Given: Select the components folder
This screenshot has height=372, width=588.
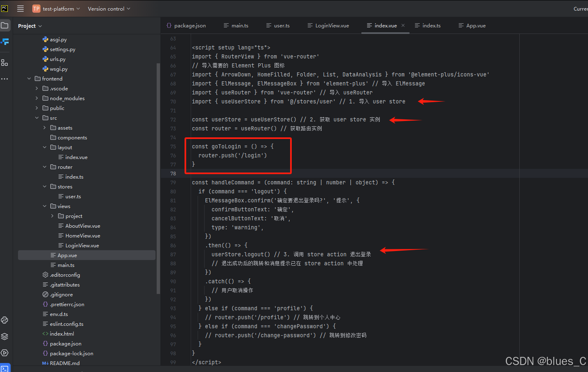Looking at the screenshot, I should click(69, 137).
